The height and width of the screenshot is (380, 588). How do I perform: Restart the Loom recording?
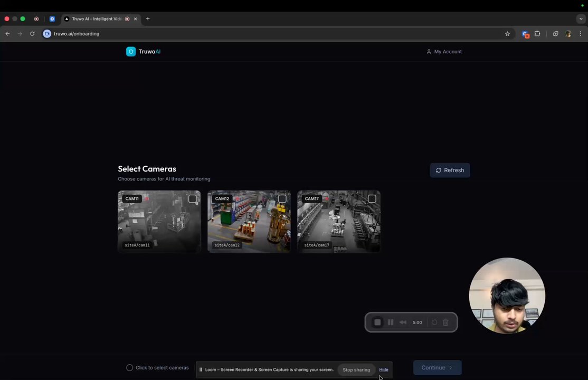[434, 322]
